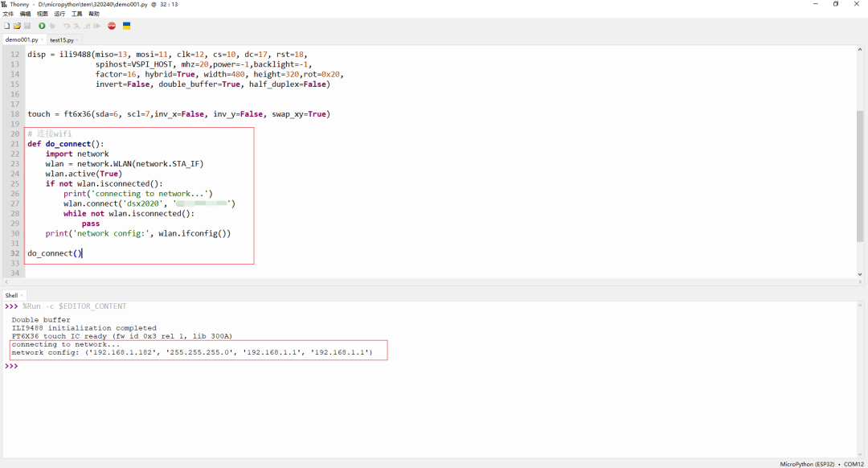868x468 pixels.
Task: Click the Step over debug icon
Action: 68,26
